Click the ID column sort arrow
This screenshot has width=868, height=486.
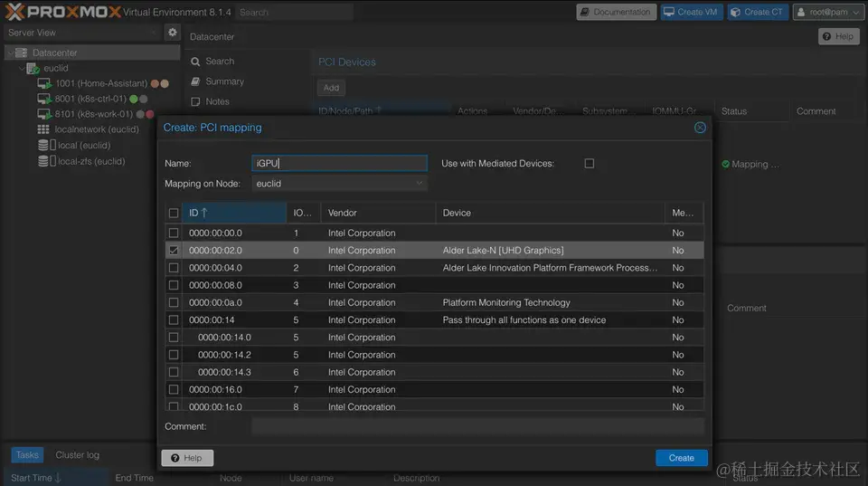[204, 213]
